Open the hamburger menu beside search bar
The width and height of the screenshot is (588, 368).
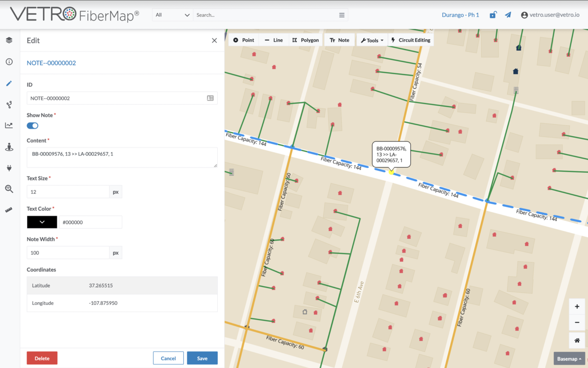point(342,14)
